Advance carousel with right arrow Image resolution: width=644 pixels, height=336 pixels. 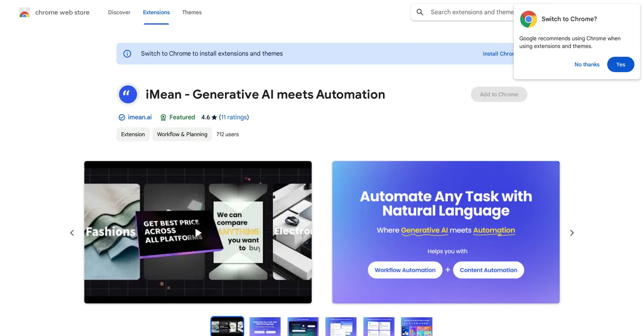[x=572, y=233]
